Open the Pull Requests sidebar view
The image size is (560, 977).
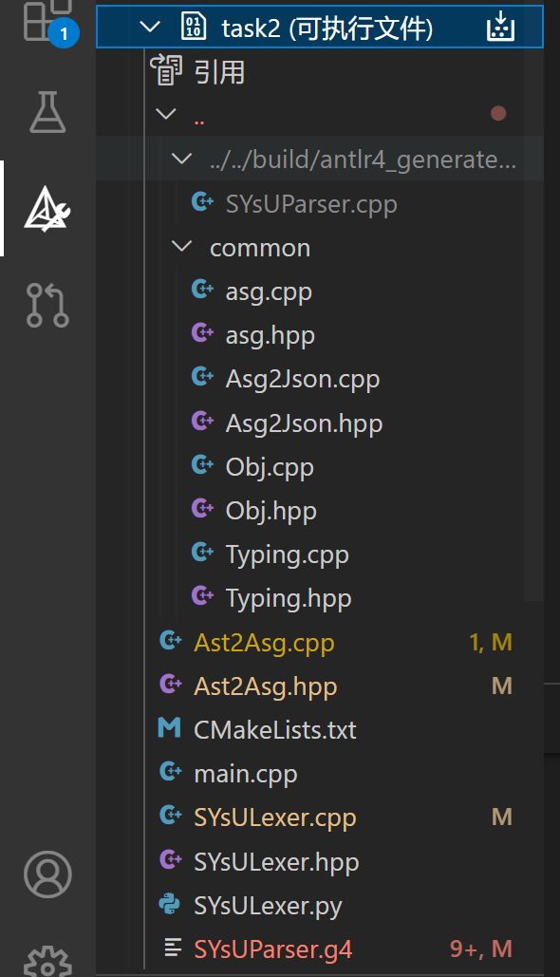[x=47, y=302]
